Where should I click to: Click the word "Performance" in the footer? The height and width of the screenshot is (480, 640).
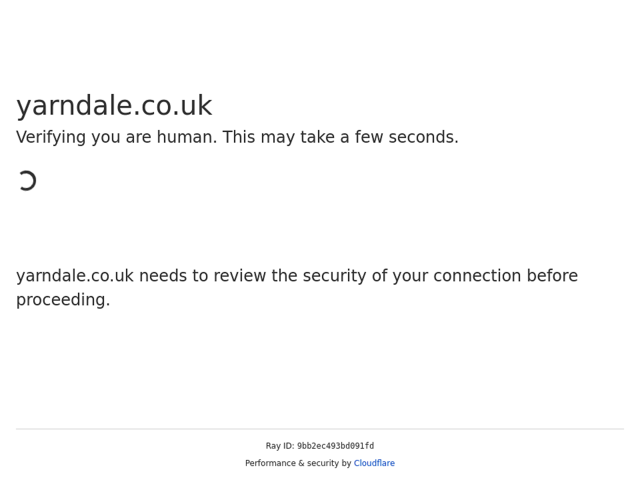pos(270,464)
